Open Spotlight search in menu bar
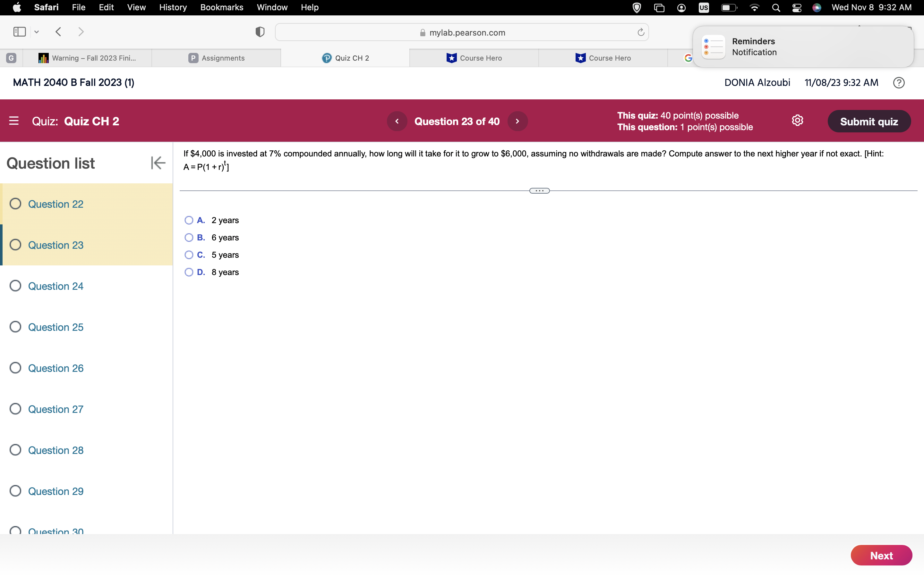The width and height of the screenshot is (924, 577). tap(775, 8)
